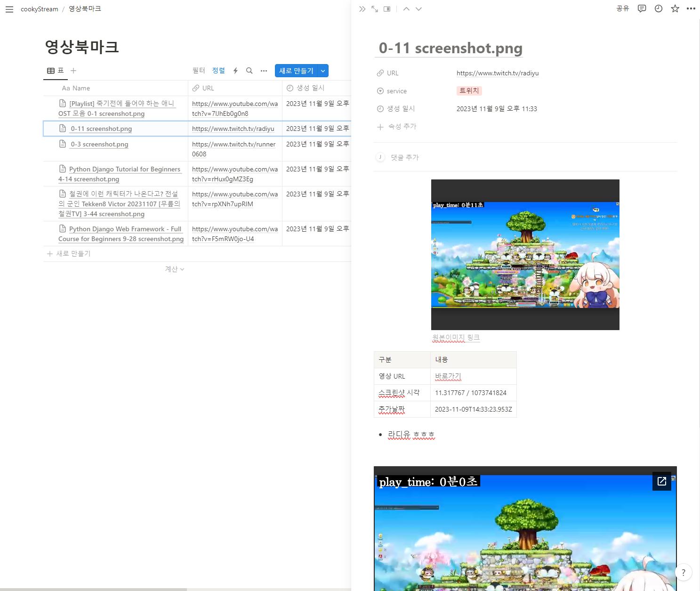Click URL cell twitch.tv/runner0608
700x591 pixels.
coord(234,149)
